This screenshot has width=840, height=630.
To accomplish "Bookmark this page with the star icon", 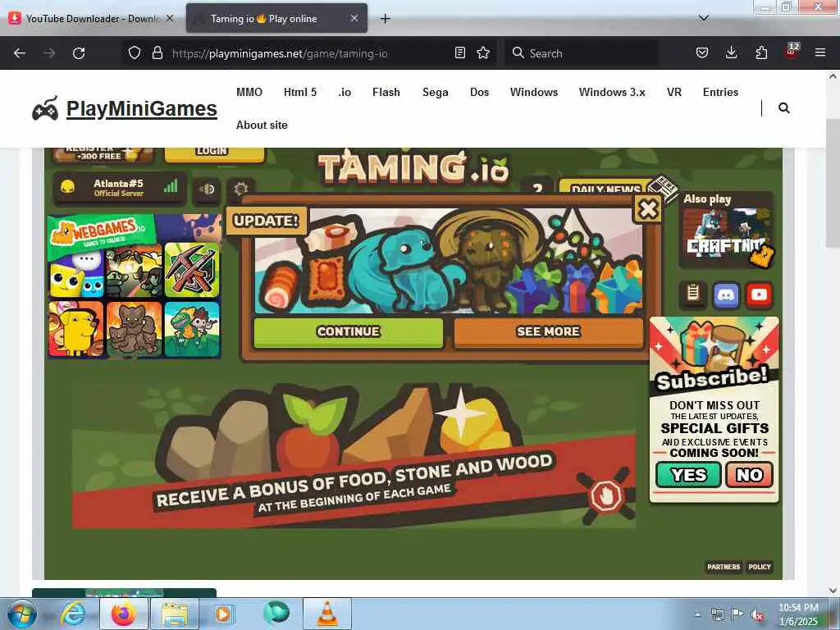I will coord(483,52).
